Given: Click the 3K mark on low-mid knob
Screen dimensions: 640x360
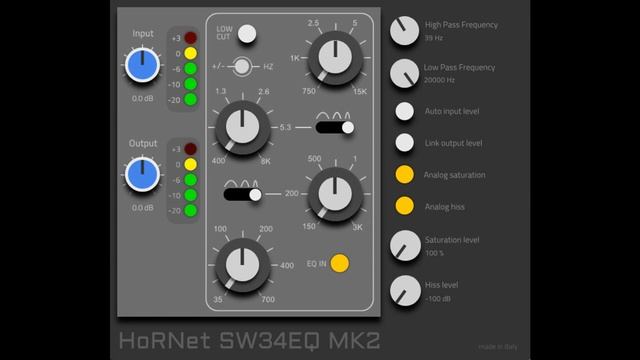Looking at the screenshot, I should [x=358, y=227].
